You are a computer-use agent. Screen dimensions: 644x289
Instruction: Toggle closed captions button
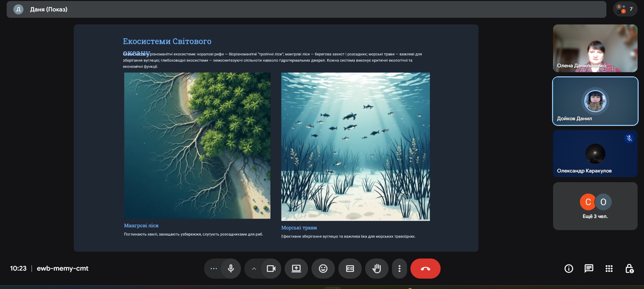click(x=350, y=269)
